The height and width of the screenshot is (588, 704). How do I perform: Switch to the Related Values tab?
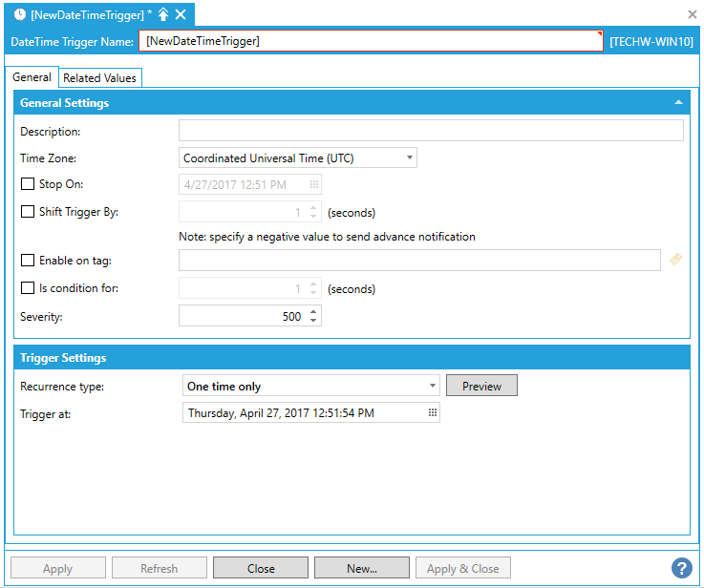click(100, 78)
